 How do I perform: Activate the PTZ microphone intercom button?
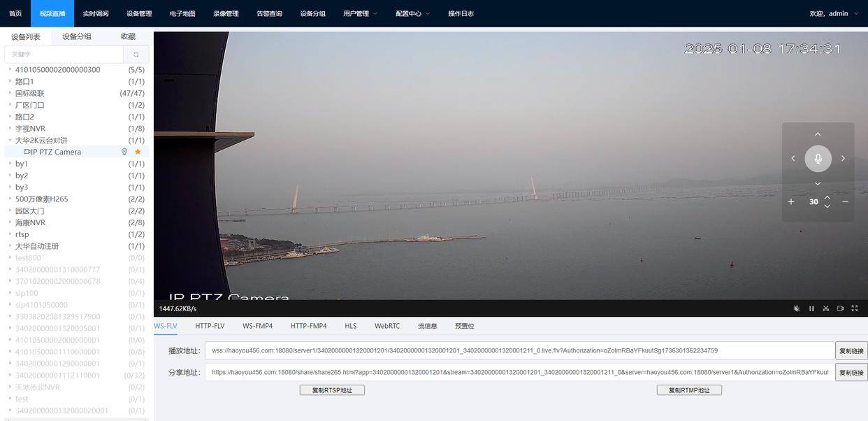click(817, 157)
